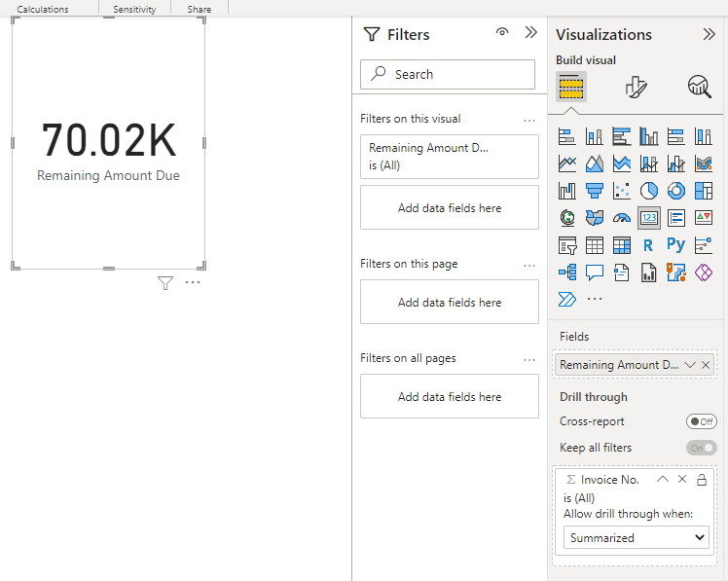The height and width of the screenshot is (581, 728).
Task: Choose the Area chart visual
Action: (x=595, y=163)
